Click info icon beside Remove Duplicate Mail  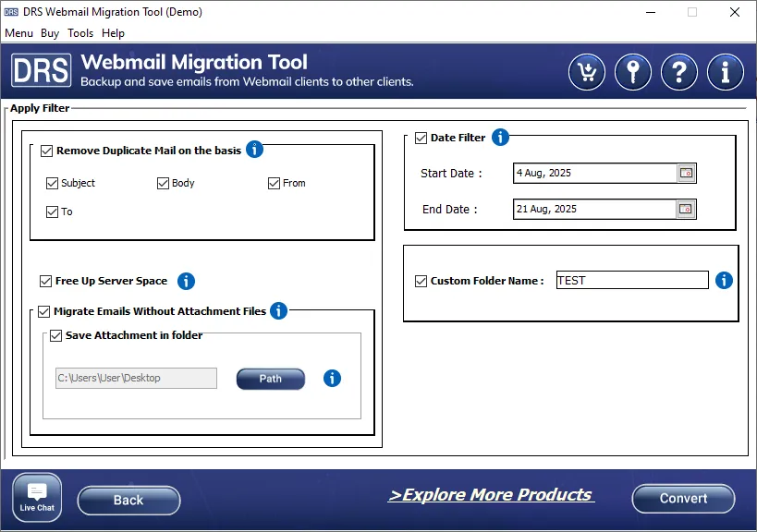pos(254,149)
